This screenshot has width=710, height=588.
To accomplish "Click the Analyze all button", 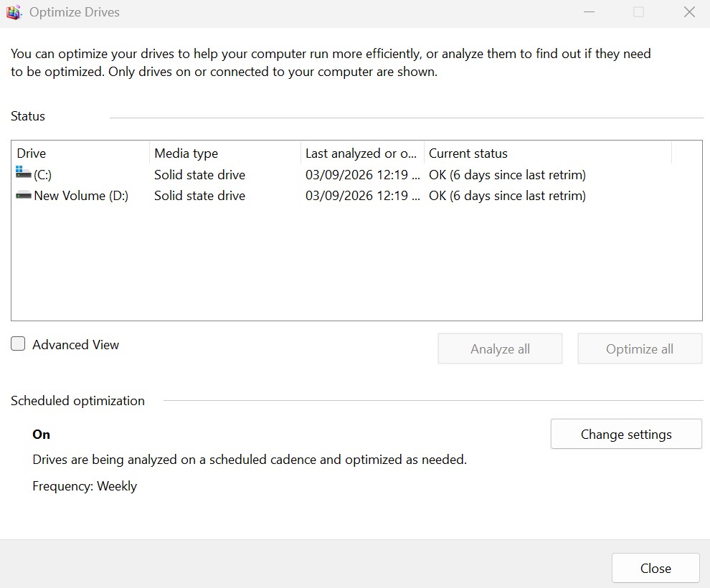I will pos(500,349).
